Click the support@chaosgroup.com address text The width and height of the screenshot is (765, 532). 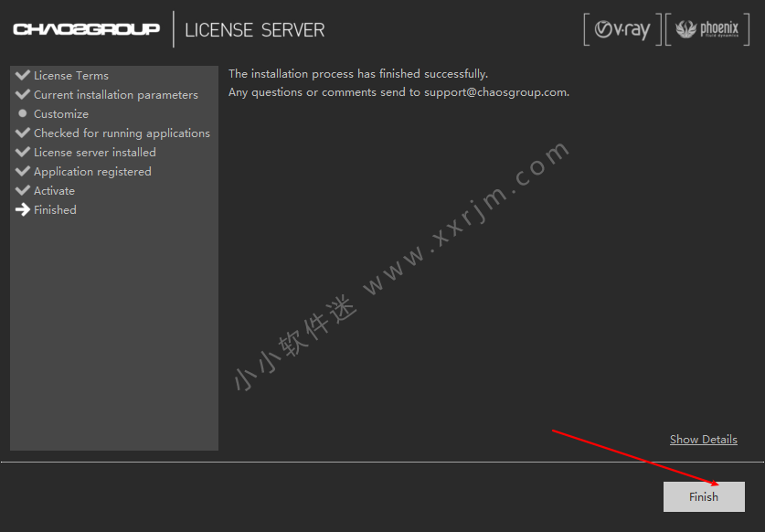pyautogui.click(x=496, y=92)
